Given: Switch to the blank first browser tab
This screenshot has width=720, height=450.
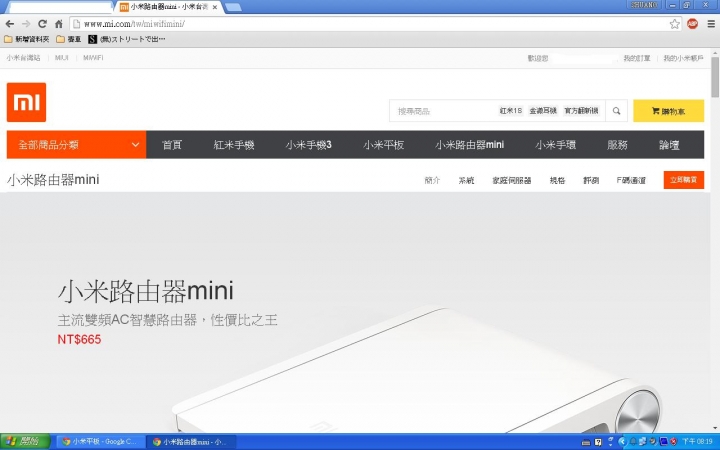Looking at the screenshot, I should [x=60, y=7].
